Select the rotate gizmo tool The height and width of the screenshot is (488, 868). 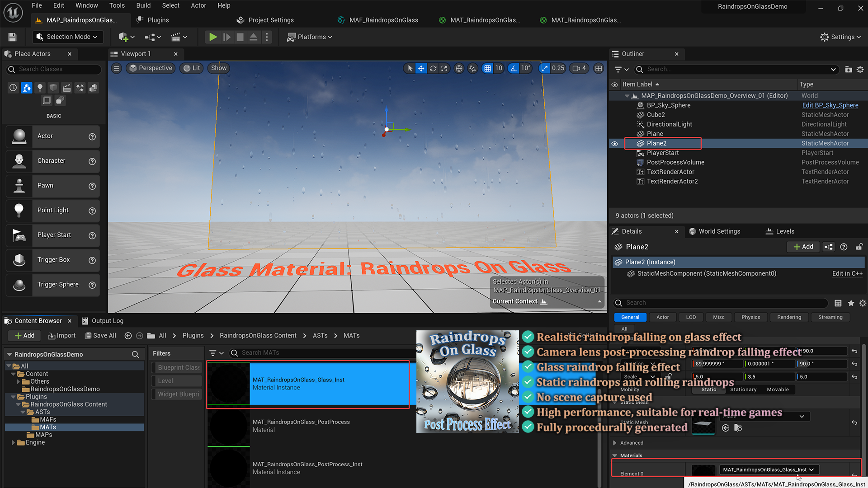coord(433,68)
